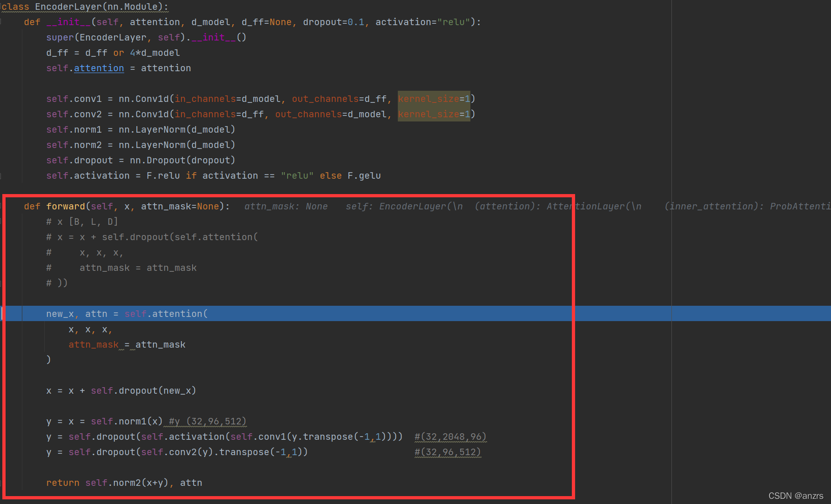Click the attn_mask parameter with wavy underline

point(93,344)
